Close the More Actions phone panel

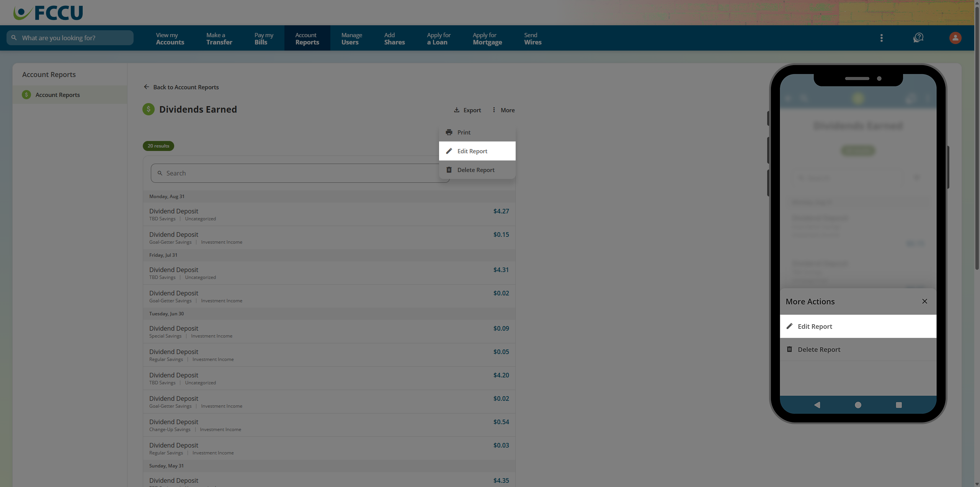pos(924,301)
